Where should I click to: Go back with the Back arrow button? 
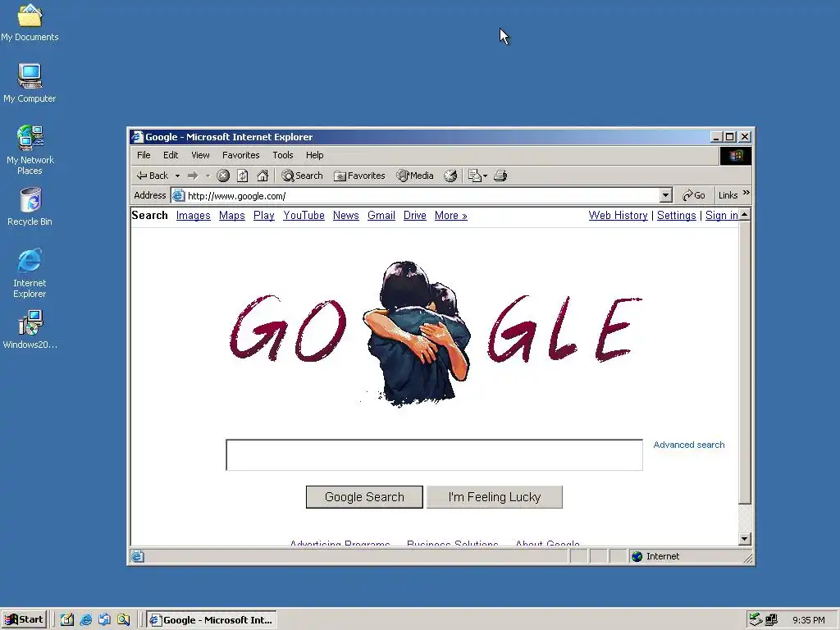(152, 176)
